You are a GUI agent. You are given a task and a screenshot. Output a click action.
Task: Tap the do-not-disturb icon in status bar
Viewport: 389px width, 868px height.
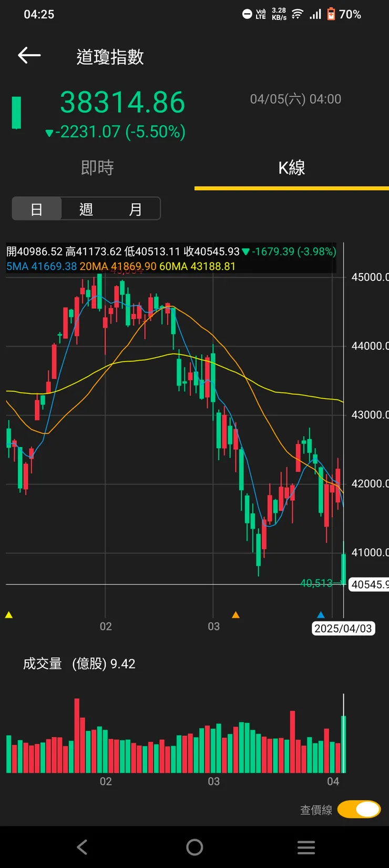247,14
